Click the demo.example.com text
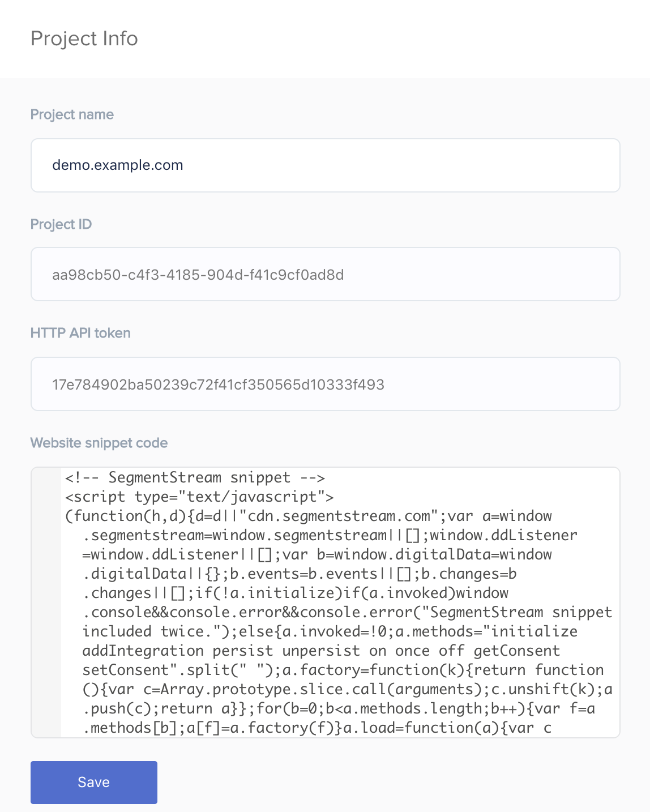This screenshot has width=650, height=812. [118, 165]
